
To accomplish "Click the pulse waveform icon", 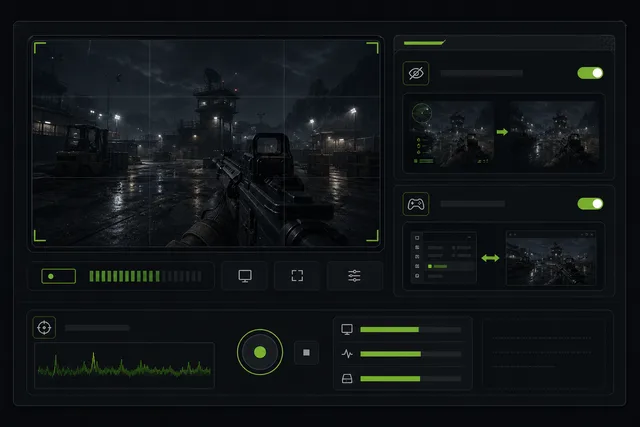I will pyautogui.click(x=347, y=354).
